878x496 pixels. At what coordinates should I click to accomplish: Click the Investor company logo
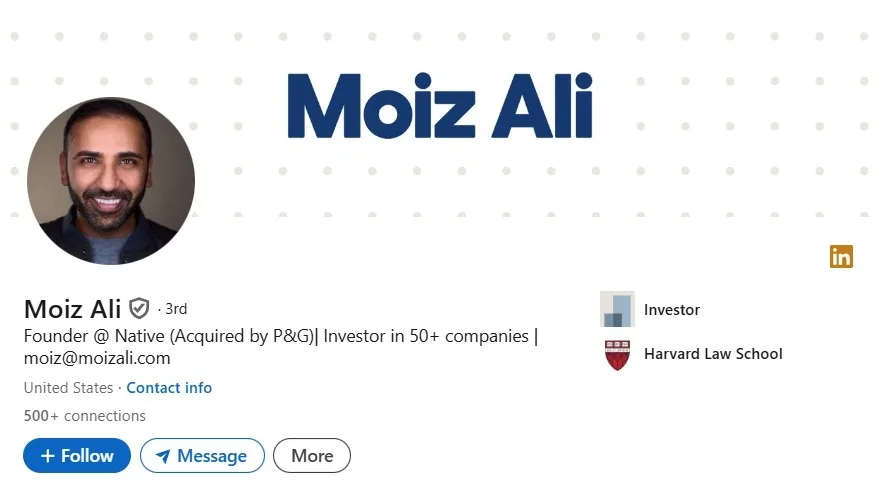coord(617,310)
